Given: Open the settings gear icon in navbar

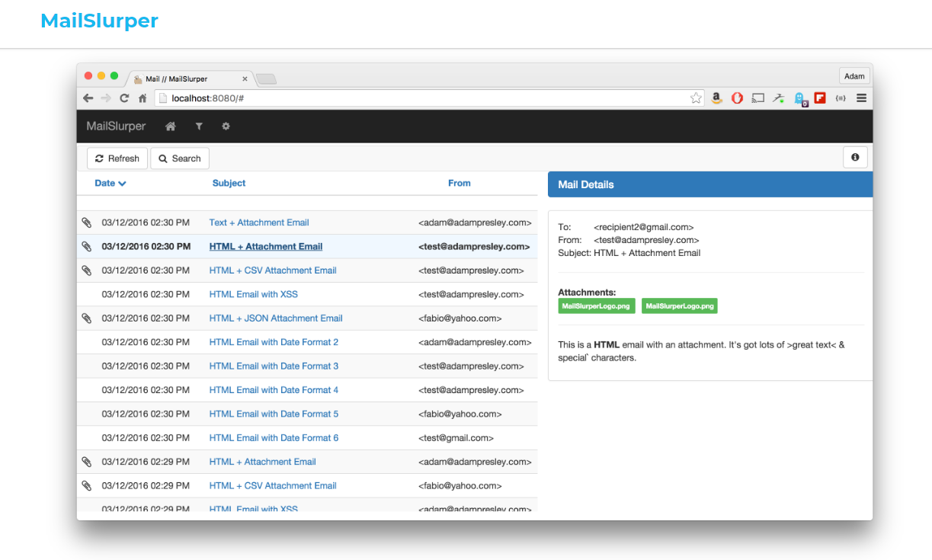Looking at the screenshot, I should click(226, 126).
